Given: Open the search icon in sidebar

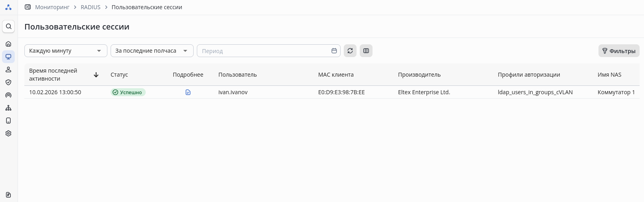Looking at the screenshot, I should point(8,26).
